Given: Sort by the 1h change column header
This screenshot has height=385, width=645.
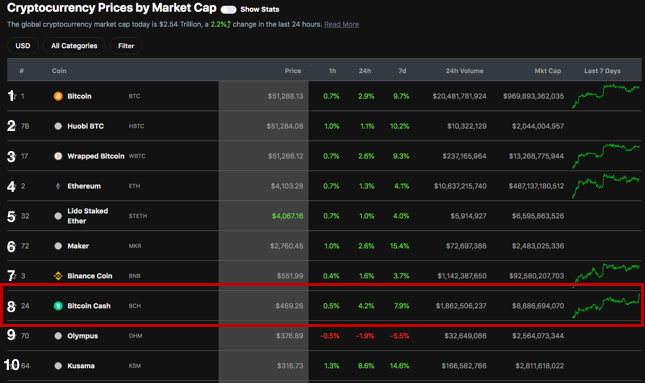Looking at the screenshot, I should click(x=332, y=71).
